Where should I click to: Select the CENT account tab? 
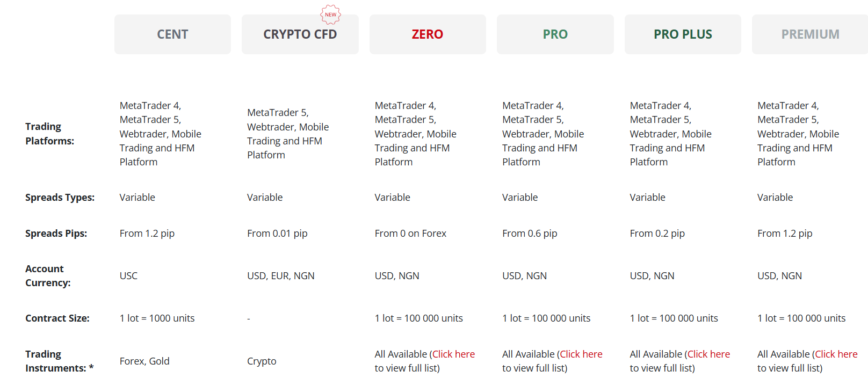172,34
